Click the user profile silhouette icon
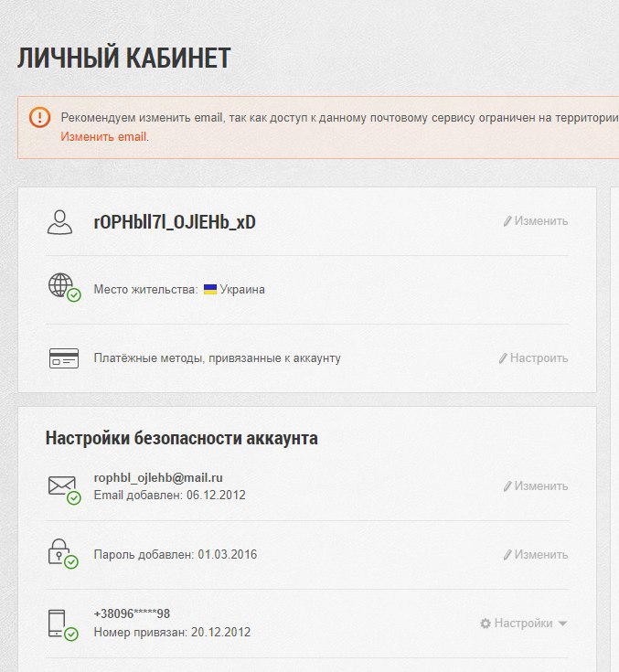619x672 pixels. [59, 222]
